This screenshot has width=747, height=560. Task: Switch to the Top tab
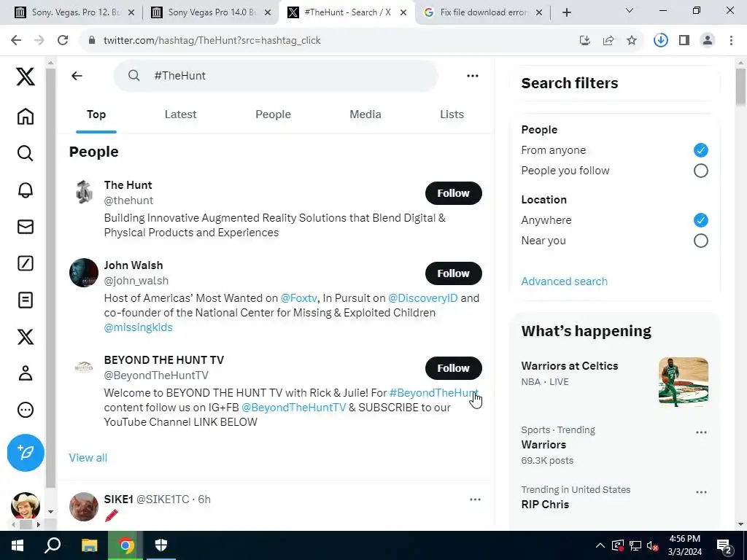pos(96,114)
